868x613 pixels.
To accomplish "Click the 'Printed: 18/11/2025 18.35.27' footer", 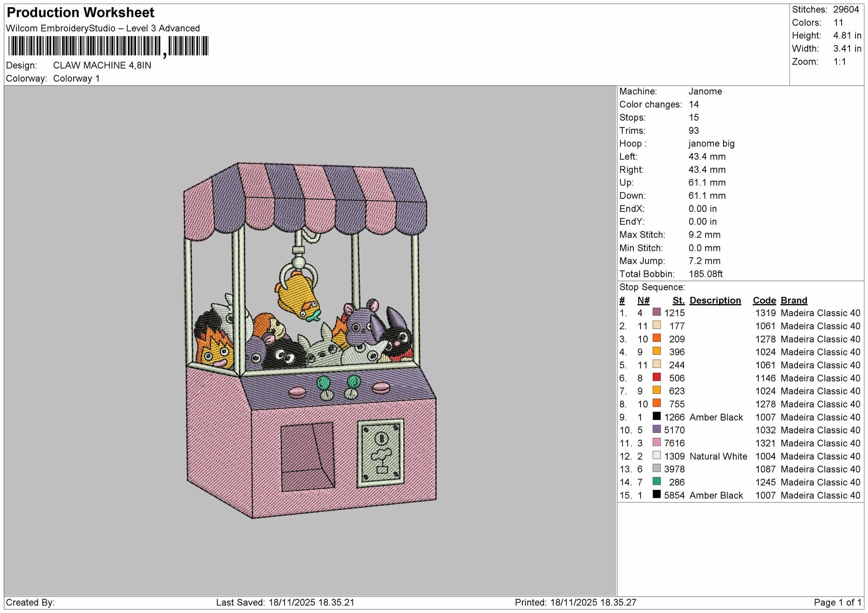I will tap(575, 603).
